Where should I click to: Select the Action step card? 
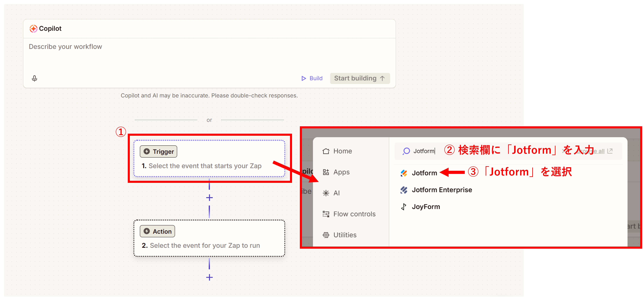coord(209,238)
